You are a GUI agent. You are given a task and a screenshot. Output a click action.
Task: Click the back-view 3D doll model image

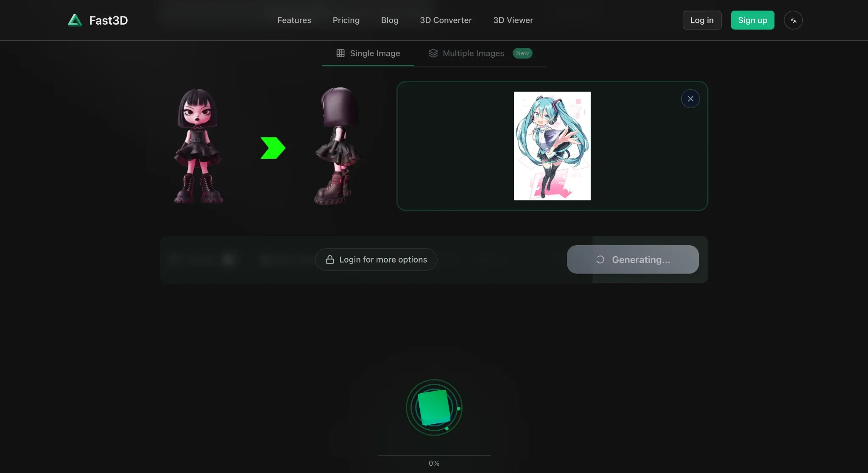click(337, 146)
